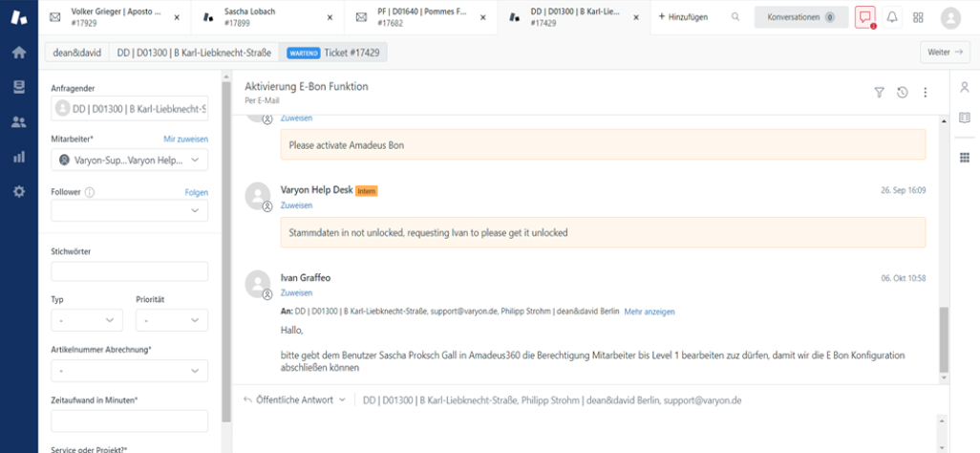The height and width of the screenshot is (453, 980).
Task: Open Admin gear icon in sidebar
Action: (x=18, y=191)
